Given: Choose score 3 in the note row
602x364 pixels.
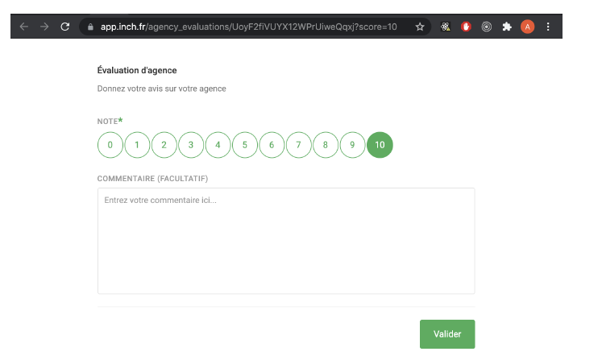Looking at the screenshot, I should [x=191, y=145].
